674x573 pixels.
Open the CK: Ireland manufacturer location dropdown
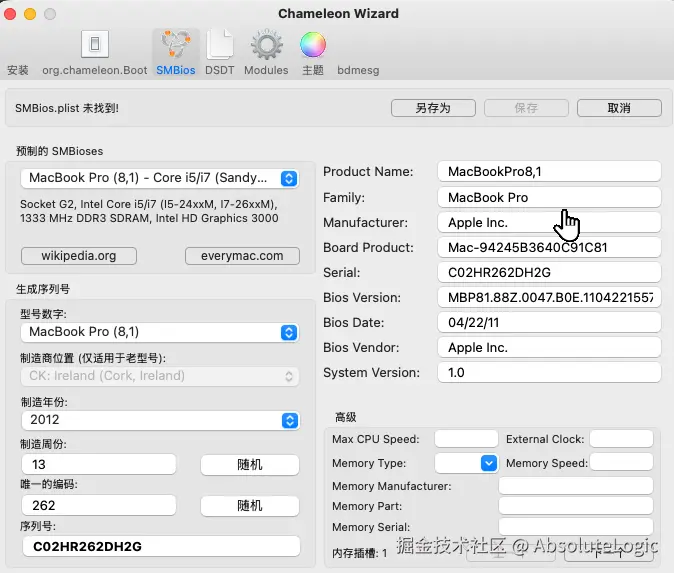[159, 376]
